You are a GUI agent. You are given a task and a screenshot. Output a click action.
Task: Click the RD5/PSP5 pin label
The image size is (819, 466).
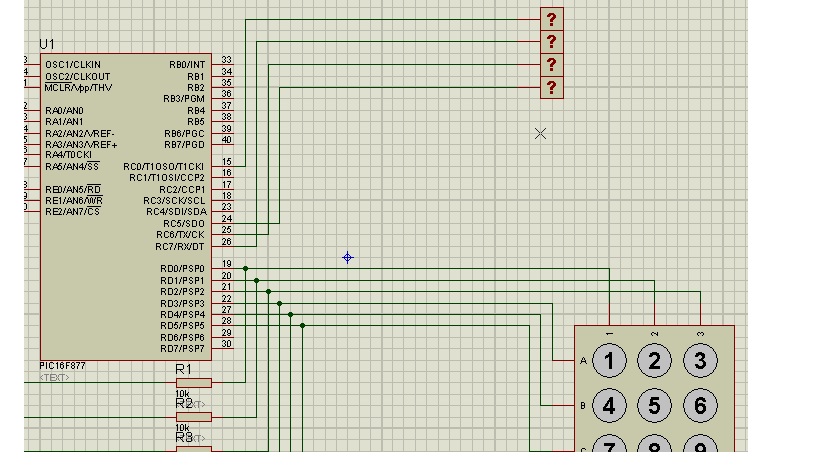coord(182,326)
